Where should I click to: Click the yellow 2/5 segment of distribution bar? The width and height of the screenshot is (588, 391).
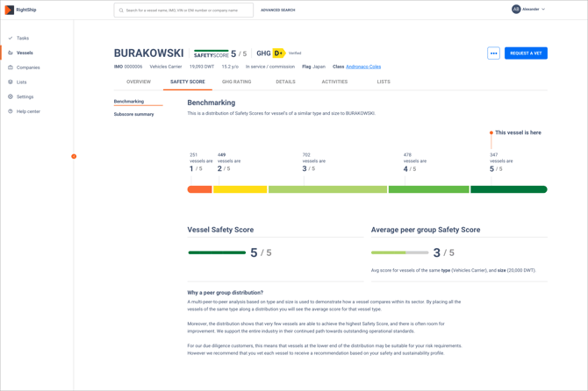[x=240, y=189]
